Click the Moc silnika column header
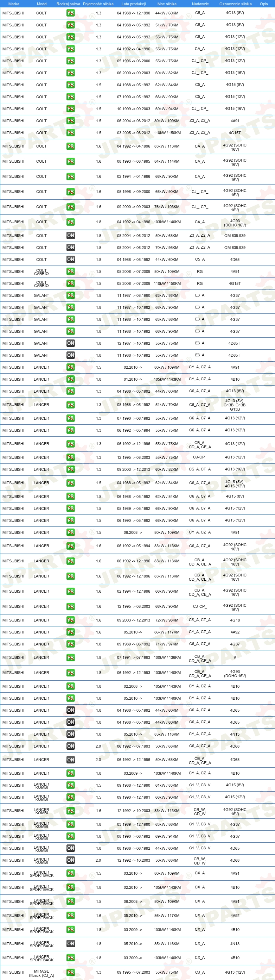Screen dimensions: 275x980 pyautogui.click(x=167, y=4)
